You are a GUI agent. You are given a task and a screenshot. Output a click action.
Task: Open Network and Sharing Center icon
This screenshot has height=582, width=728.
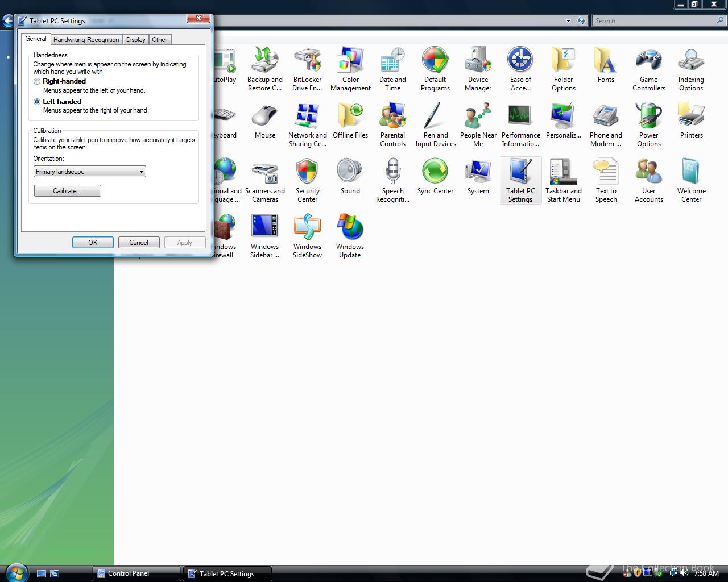(x=307, y=125)
